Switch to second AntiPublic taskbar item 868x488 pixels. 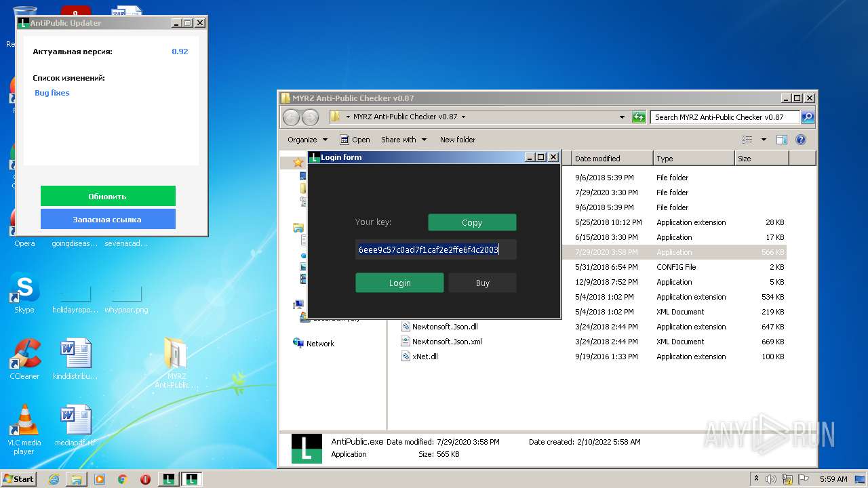[192, 479]
